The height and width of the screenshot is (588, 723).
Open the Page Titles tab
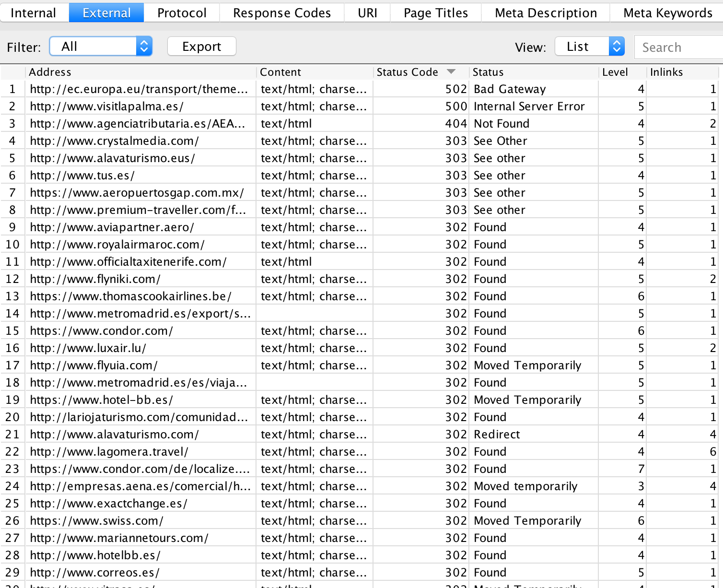click(x=436, y=13)
